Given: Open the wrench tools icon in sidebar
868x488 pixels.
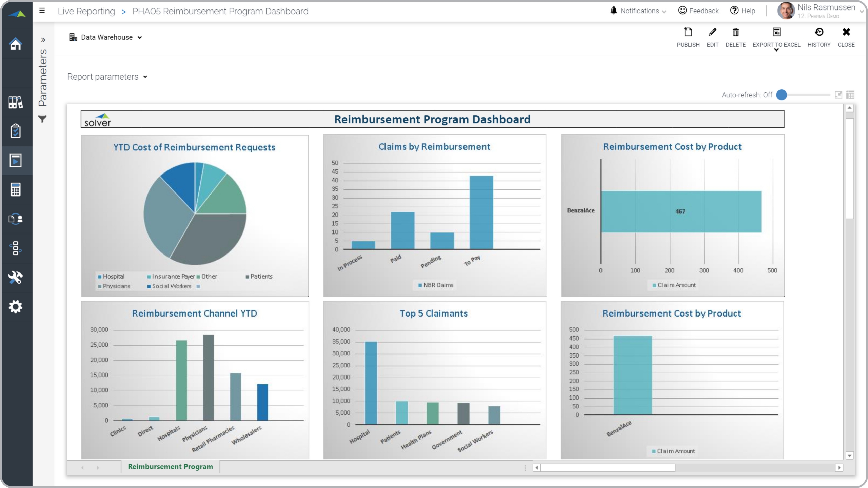Looking at the screenshot, I should click(16, 277).
